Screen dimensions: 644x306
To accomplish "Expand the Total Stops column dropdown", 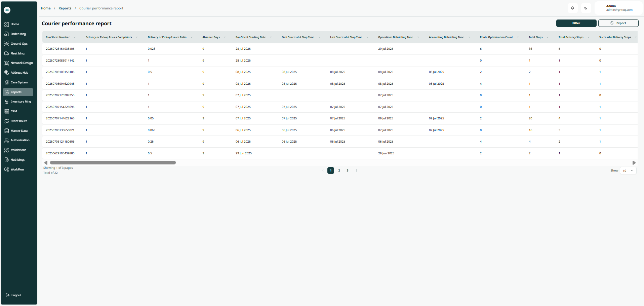I will pyautogui.click(x=548, y=37).
